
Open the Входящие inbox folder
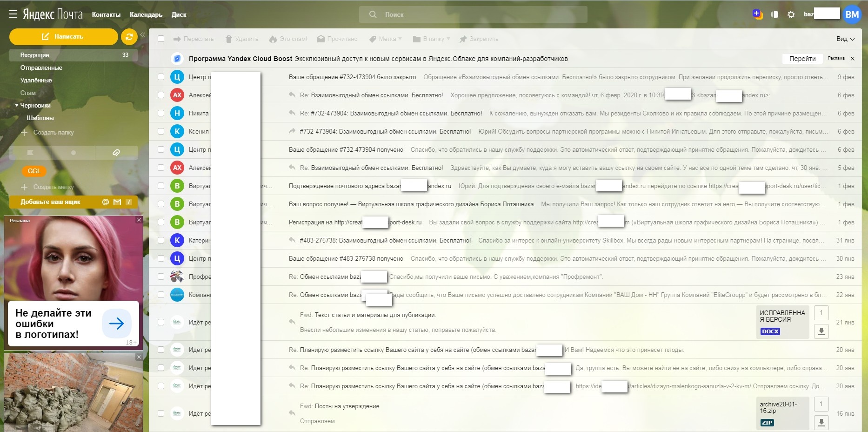pos(73,55)
